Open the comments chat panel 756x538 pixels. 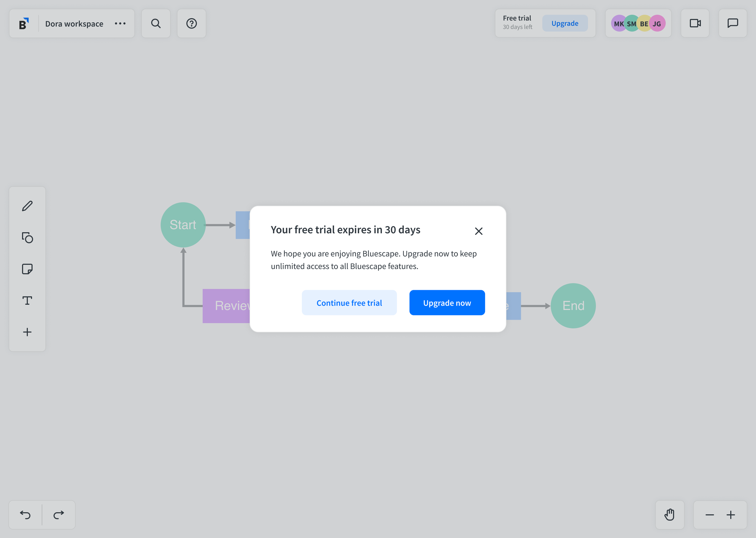pyautogui.click(x=732, y=23)
